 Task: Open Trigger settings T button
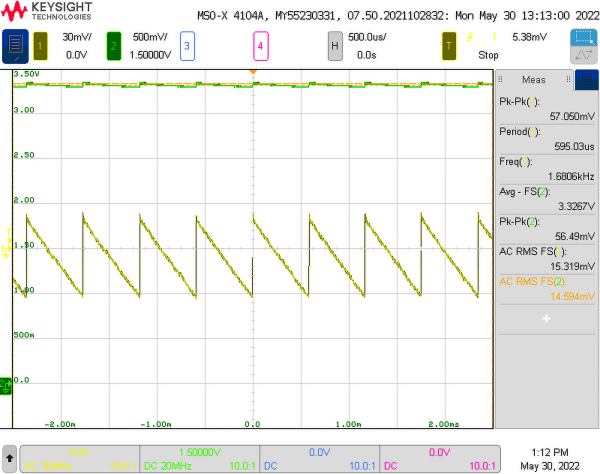(x=450, y=46)
